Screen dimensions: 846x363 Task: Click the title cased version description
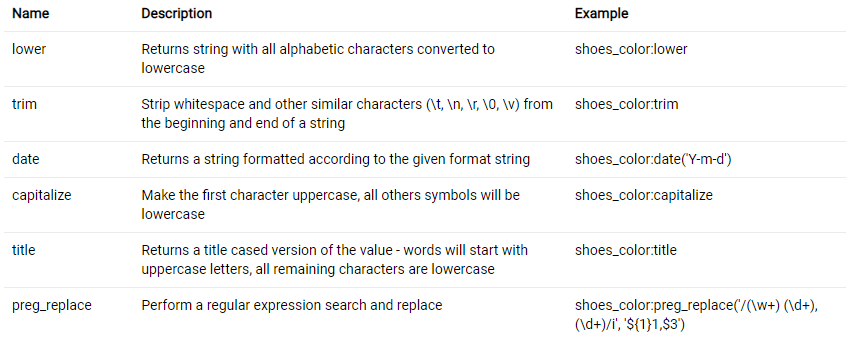click(x=335, y=259)
